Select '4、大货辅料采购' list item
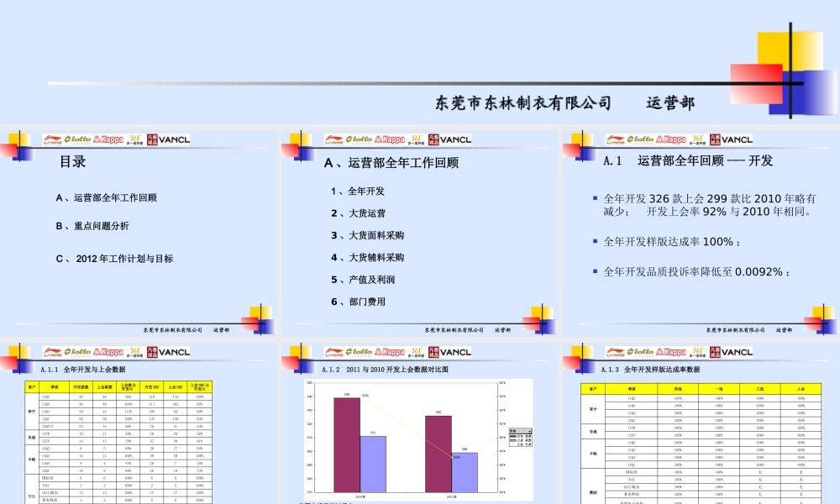 (x=368, y=258)
